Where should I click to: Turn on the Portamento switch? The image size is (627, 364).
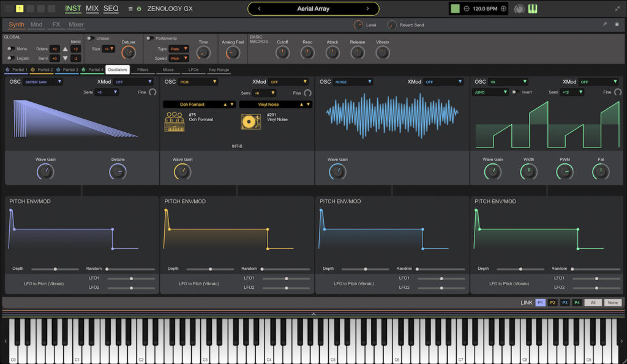click(149, 38)
